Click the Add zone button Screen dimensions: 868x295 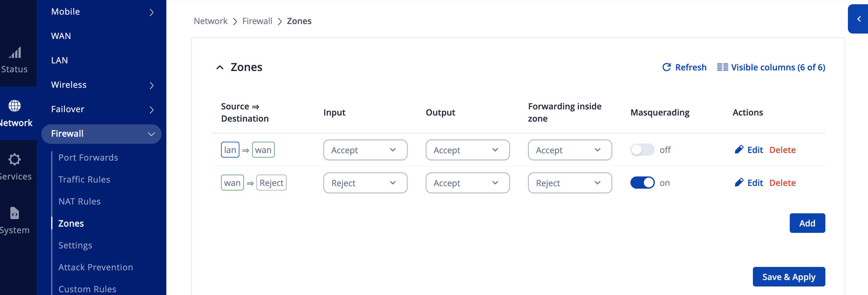(x=807, y=223)
